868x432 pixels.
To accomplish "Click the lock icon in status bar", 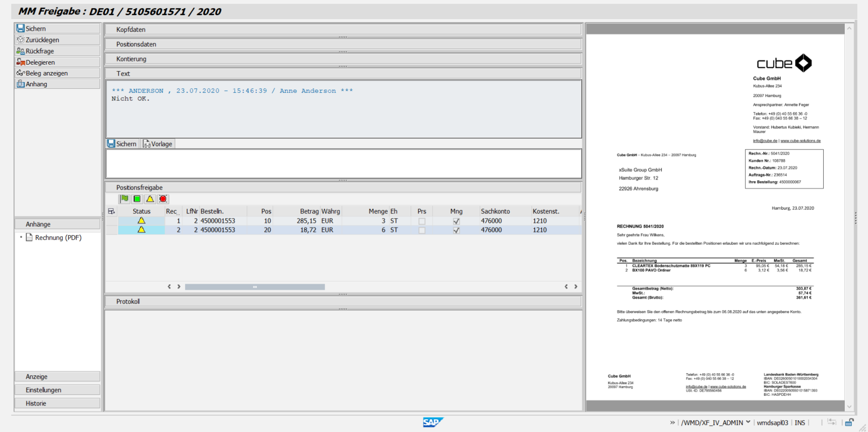I will click(849, 423).
